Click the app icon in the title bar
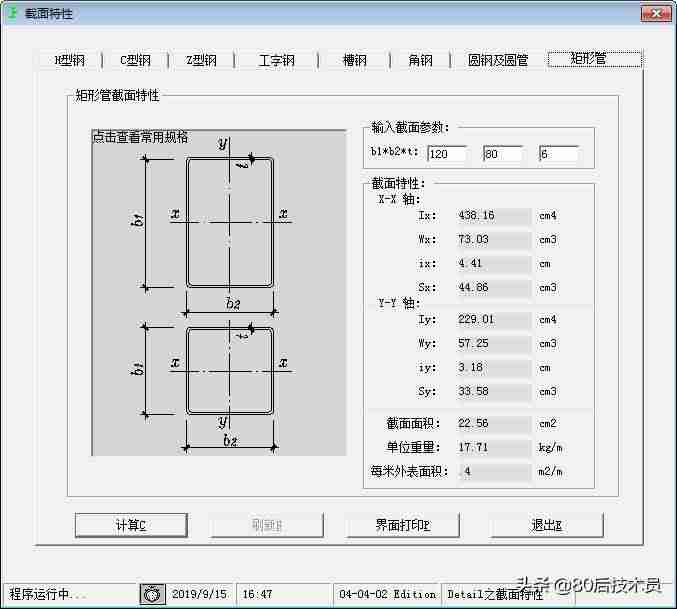The image size is (677, 609). point(13,13)
